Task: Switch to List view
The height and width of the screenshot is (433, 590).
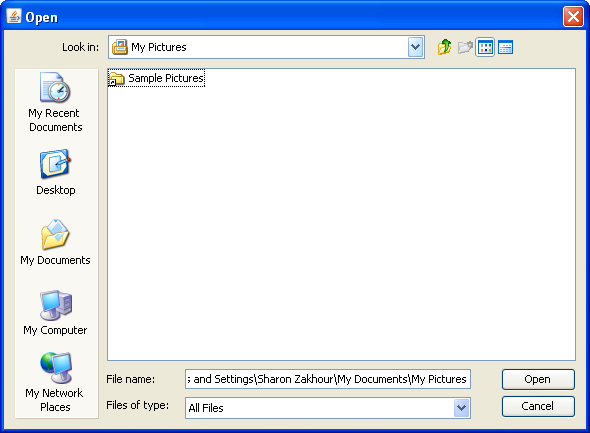Action: click(485, 47)
